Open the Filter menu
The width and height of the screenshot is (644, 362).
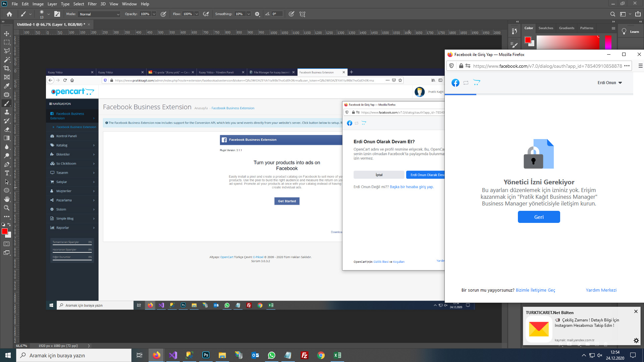click(92, 4)
